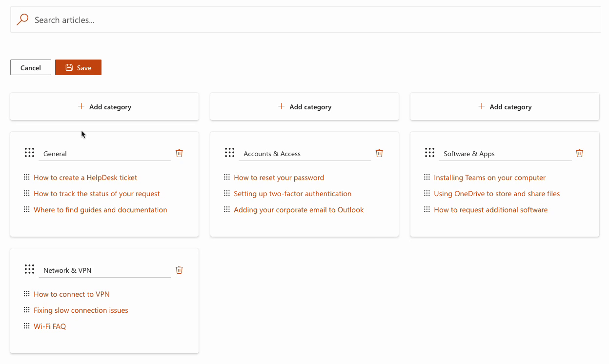Image resolution: width=609 pixels, height=364 pixels.
Task: Click Network & VPN category drag handle
Action: point(29,269)
